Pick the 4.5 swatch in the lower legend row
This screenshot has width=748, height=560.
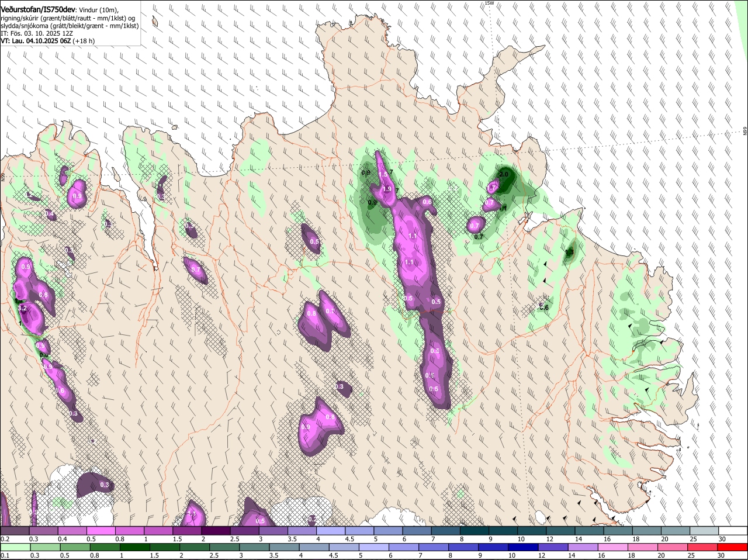[344, 547]
